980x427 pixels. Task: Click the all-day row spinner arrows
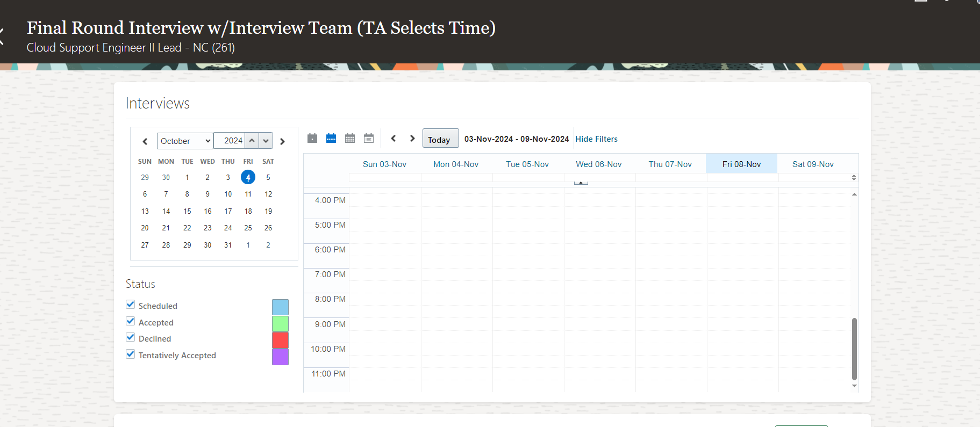(x=854, y=177)
